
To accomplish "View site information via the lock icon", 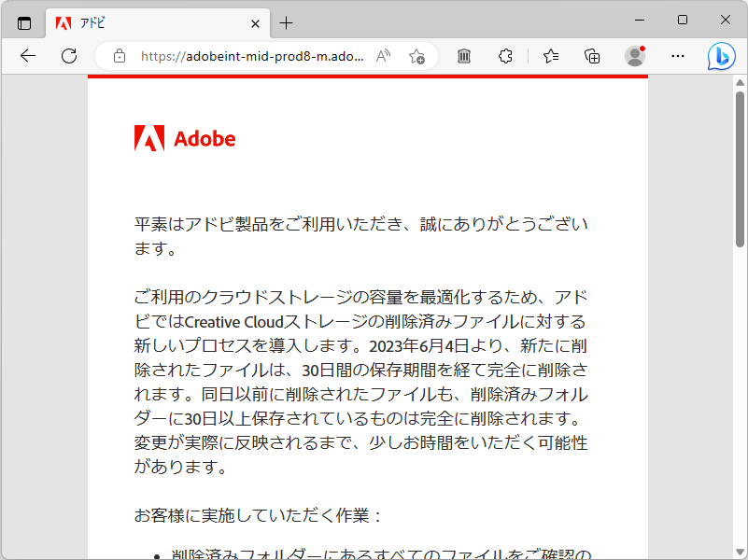I will 119,56.
